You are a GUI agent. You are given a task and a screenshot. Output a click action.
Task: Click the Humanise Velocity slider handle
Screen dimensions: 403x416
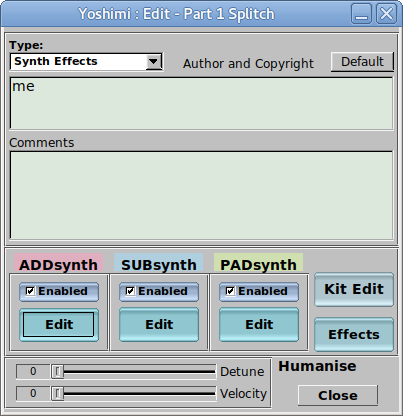click(x=58, y=394)
